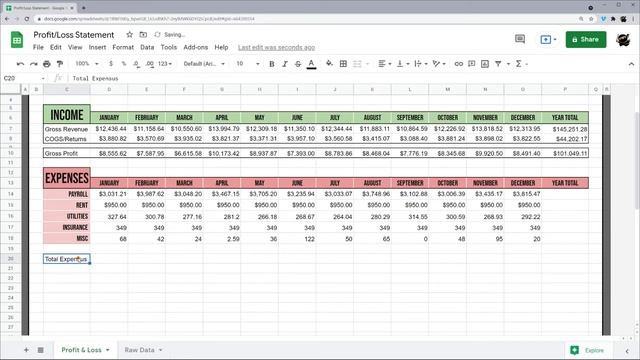Open the Explore panel

coord(587,350)
